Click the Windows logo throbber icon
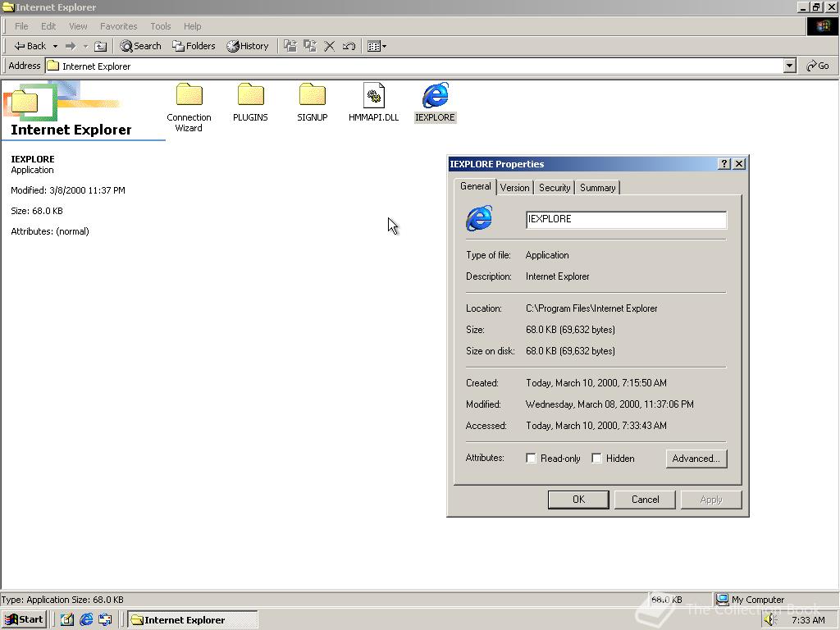This screenshot has width=840, height=630. pyautogui.click(x=822, y=26)
